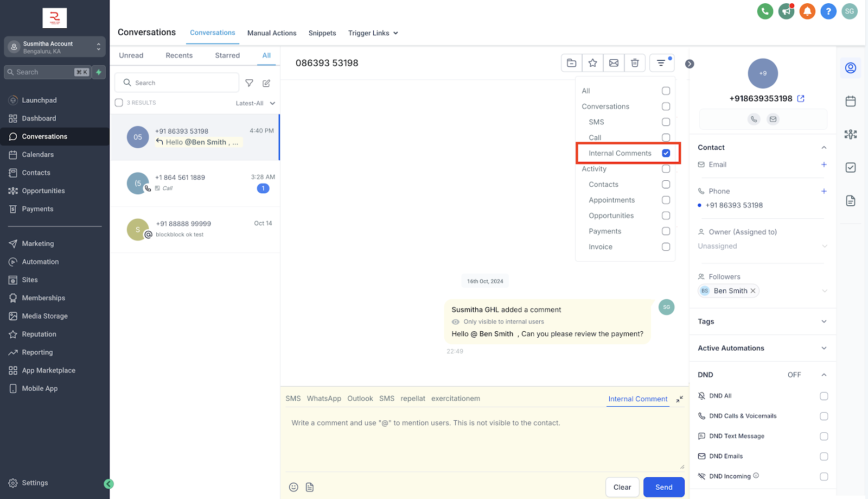
Task: Open the Manual Actions tab
Action: (x=272, y=33)
